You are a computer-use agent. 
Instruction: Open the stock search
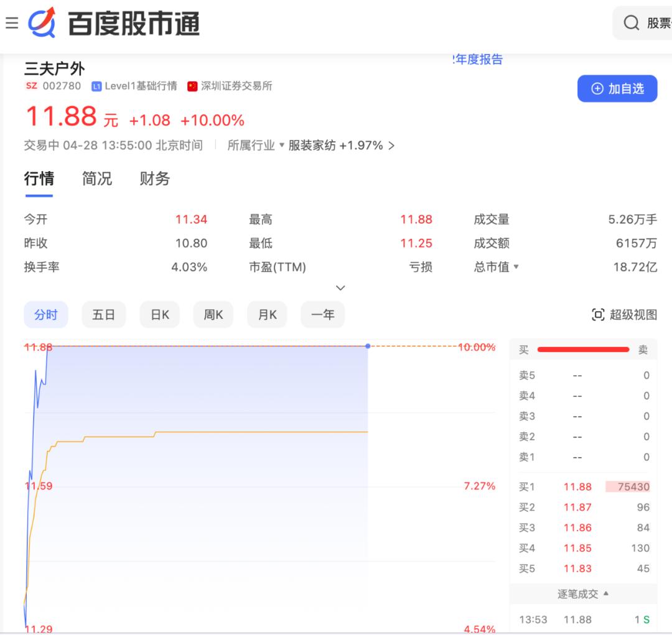pyautogui.click(x=632, y=22)
